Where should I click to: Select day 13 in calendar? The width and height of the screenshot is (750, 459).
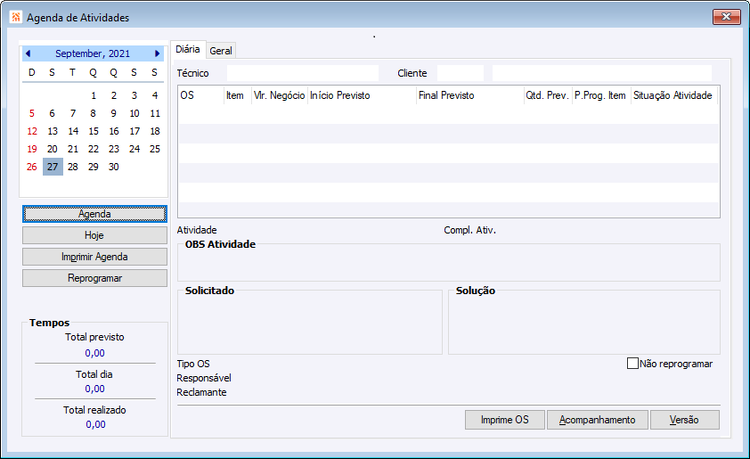(53, 131)
